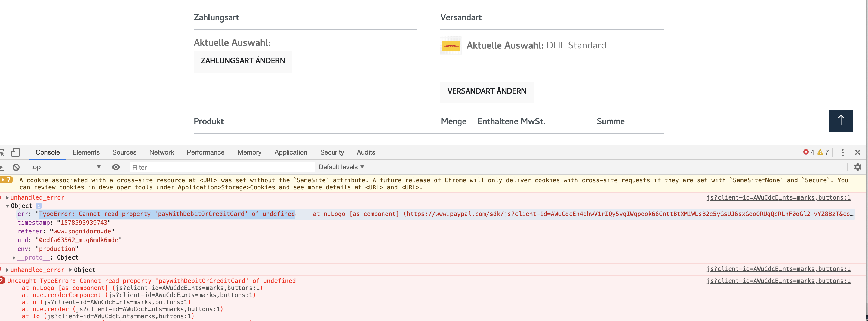Click the scroll-to-top arrow button
This screenshot has height=321, width=868.
841,121
